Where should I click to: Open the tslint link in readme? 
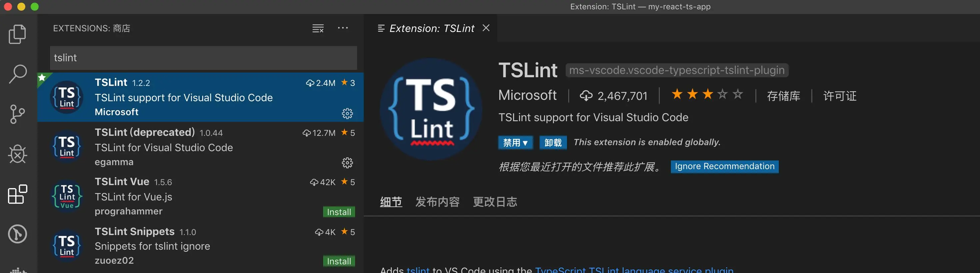click(418, 270)
